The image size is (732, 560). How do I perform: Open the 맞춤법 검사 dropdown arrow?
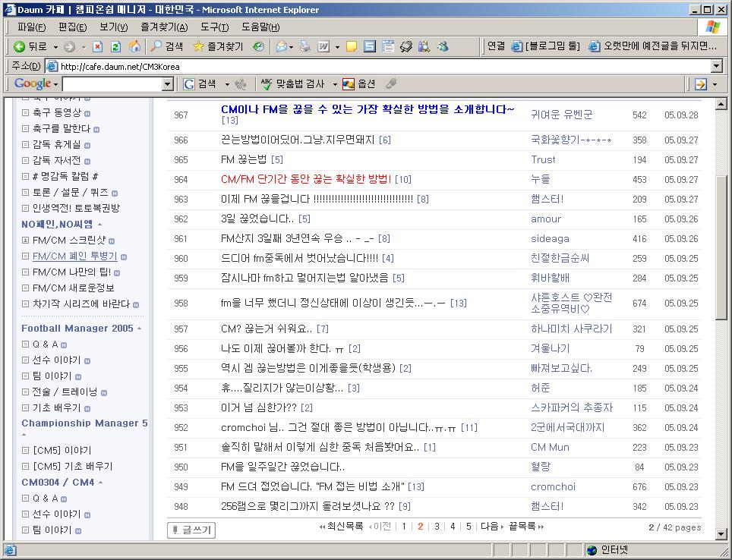point(335,84)
